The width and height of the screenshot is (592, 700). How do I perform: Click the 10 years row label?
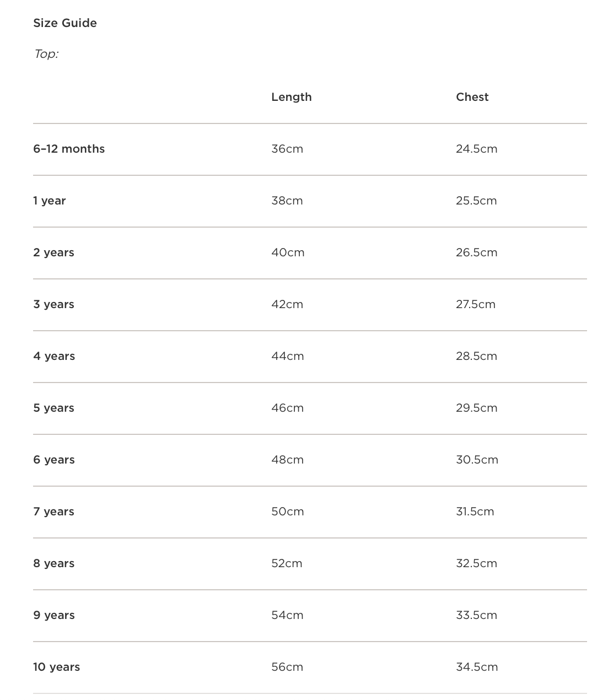click(57, 667)
